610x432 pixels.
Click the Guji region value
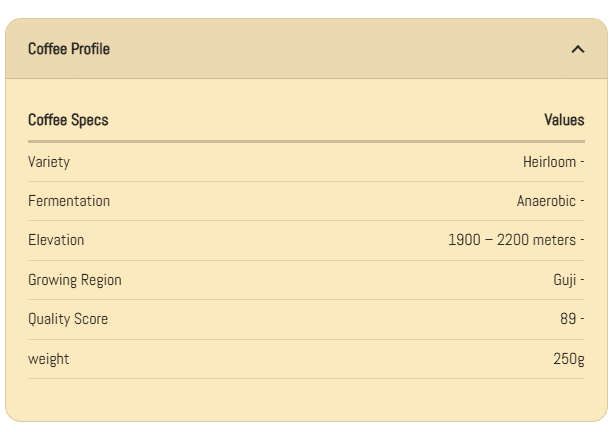coord(564,280)
